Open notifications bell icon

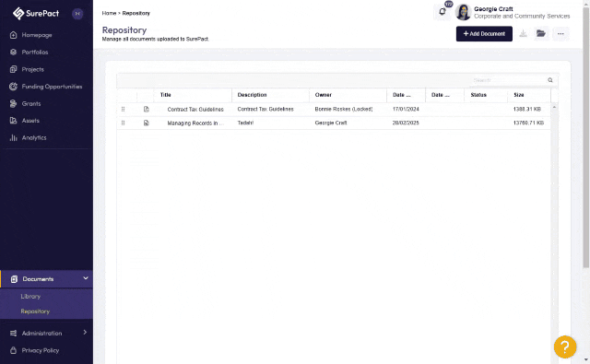(x=442, y=12)
